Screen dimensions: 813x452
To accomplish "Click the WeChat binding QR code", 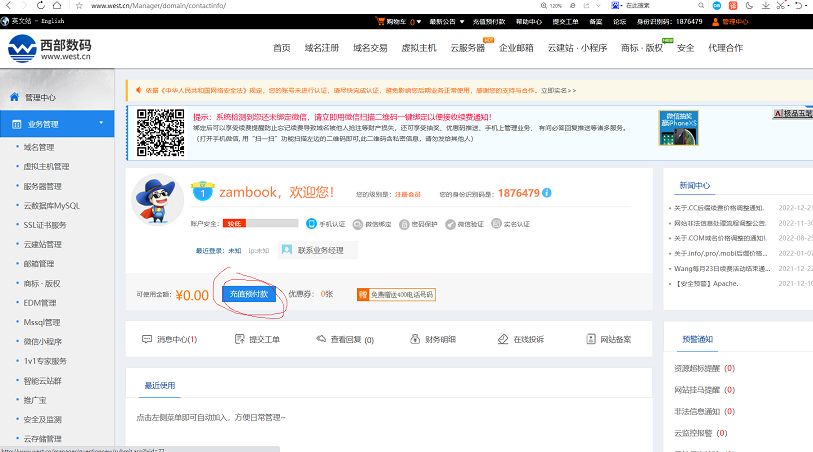I will (160, 133).
